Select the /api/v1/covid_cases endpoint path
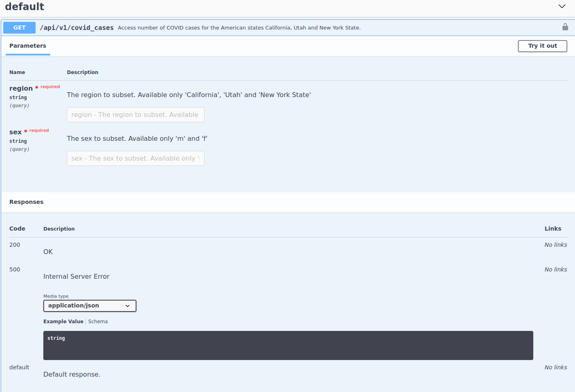The height and width of the screenshot is (392, 575). tap(77, 28)
